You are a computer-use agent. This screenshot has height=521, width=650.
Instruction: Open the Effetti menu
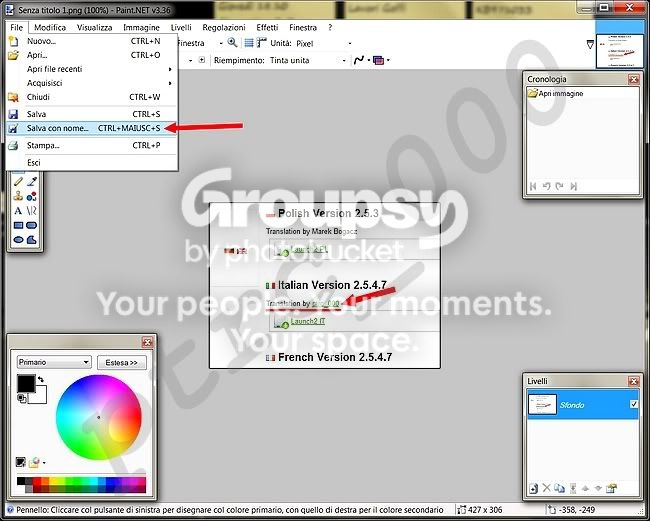coord(267,27)
